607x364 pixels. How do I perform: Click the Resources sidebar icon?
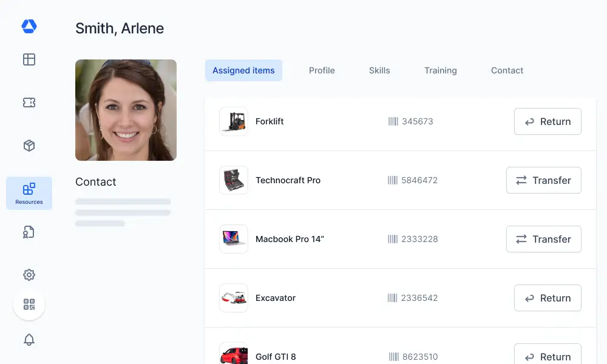(x=29, y=189)
